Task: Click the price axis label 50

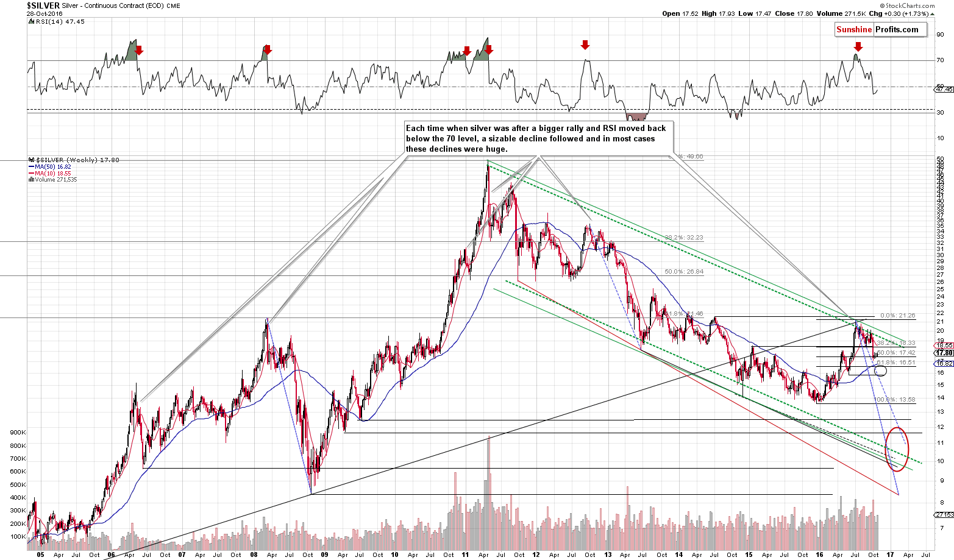Action: 940,160
